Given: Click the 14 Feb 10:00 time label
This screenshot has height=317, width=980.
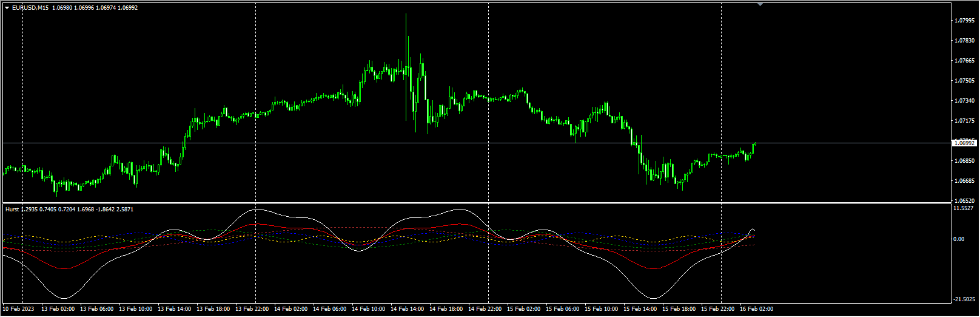Looking at the screenshot, I should pos(369,309).
